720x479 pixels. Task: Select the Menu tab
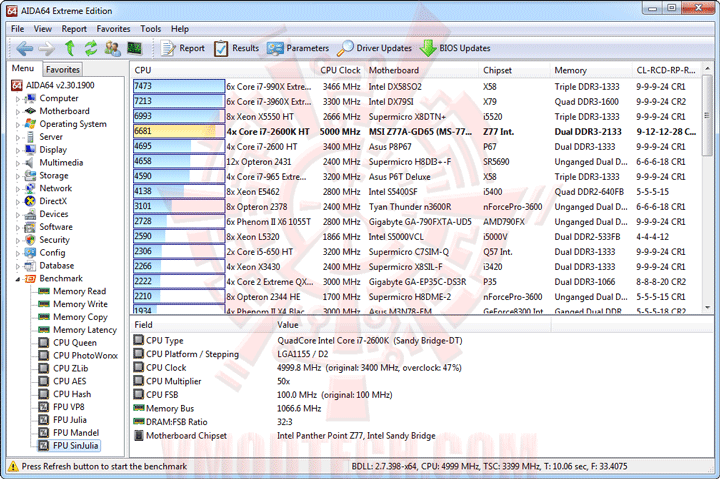tap(23, 68)
